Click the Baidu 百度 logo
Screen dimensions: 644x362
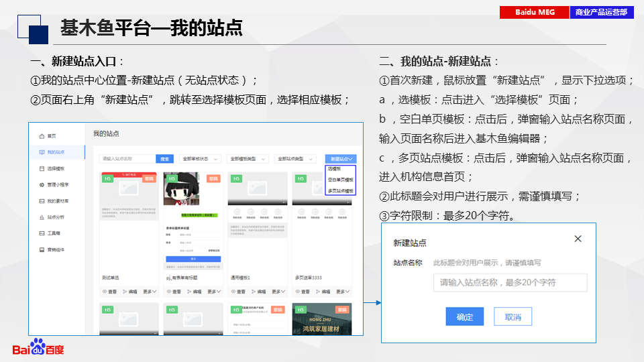[38, 347]
